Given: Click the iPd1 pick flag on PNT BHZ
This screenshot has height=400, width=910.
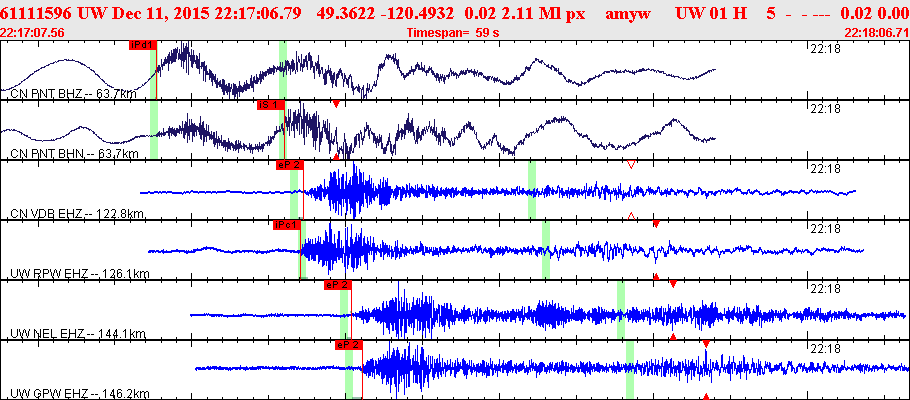Looking at the screenshot, I should [x=143, y=45].
